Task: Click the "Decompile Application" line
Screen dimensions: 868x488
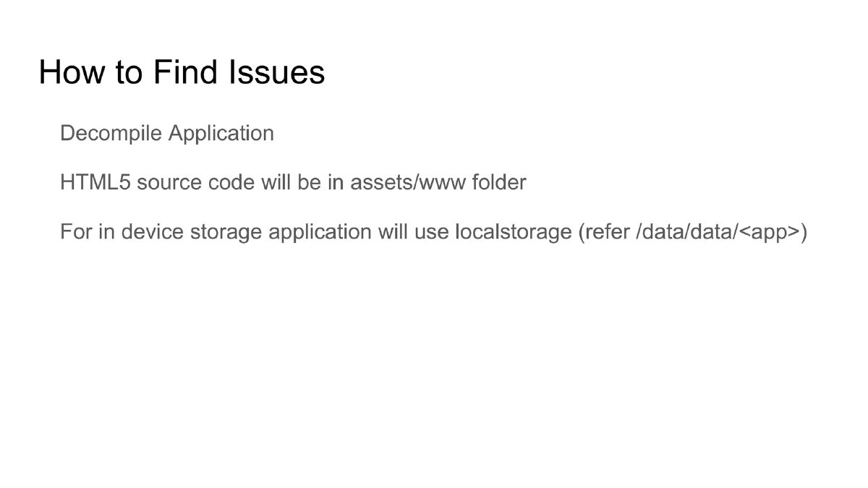Action: tap(167, 134)
